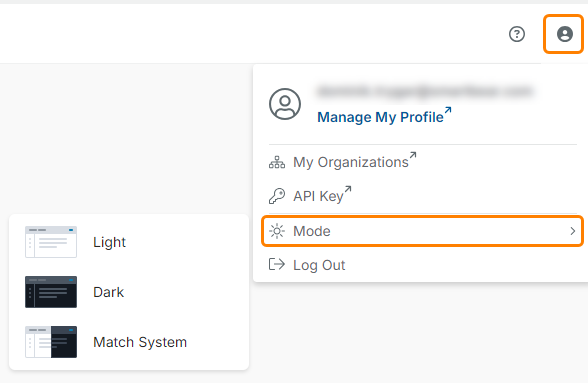
Task: Open the help question mark icon
Action: [517, 34]
